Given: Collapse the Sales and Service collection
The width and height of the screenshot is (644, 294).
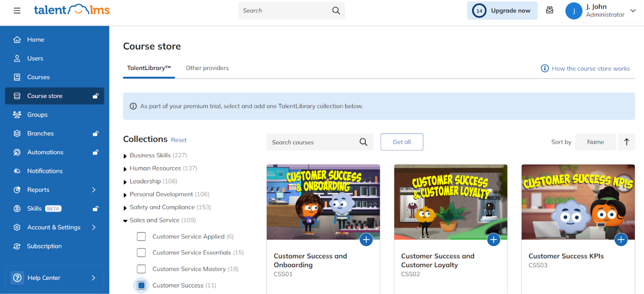Looking at the screenshot, I should (125, 221).
